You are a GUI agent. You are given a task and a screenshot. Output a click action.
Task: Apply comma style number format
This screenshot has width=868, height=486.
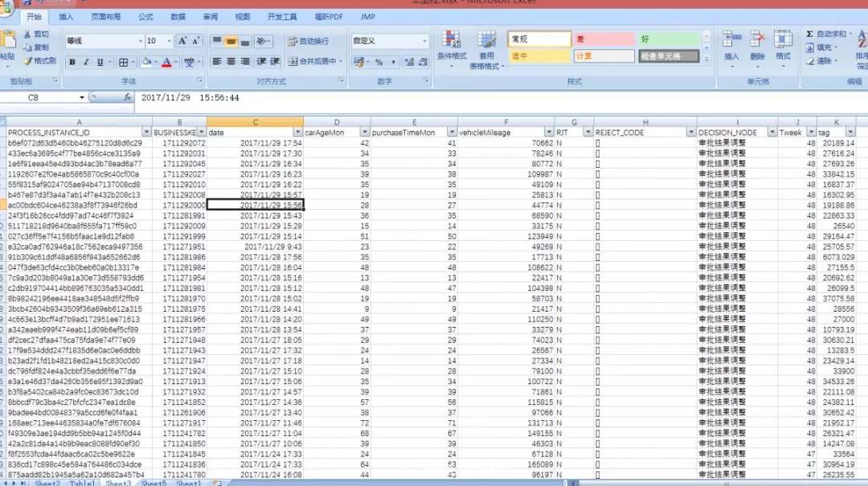[x=394, y=62]
